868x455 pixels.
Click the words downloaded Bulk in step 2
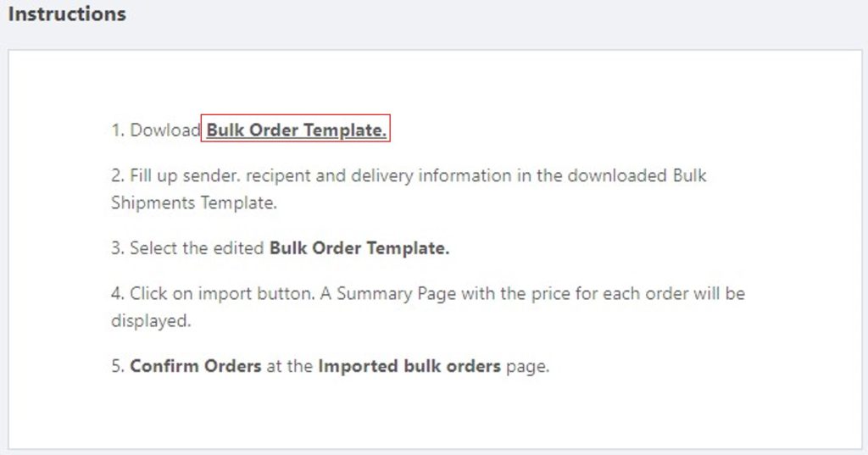(x=637, y=175)
